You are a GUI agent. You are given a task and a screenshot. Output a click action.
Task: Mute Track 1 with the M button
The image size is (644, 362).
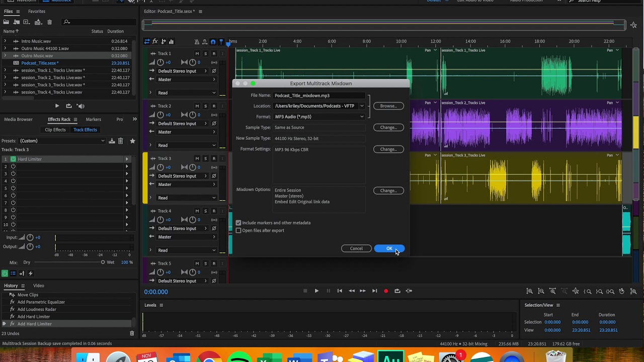click(x=197, y=54)
